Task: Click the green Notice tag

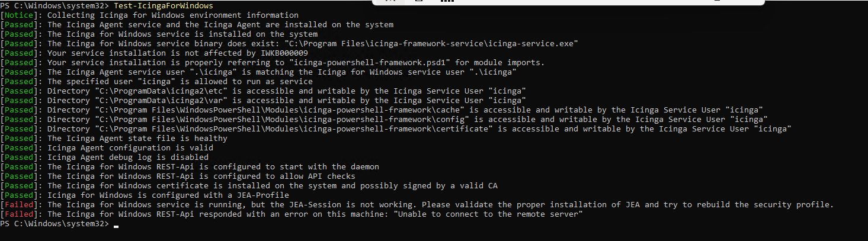Action: tap(21, 15)
